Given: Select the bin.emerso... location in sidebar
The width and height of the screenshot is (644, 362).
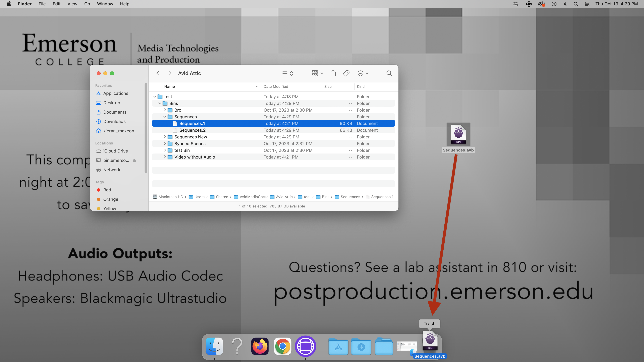Looking at the screenshot, I should coord(116,160).
